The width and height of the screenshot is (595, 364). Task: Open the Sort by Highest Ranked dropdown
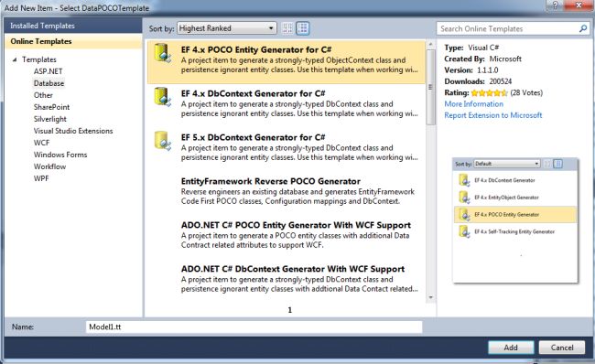[x=226, y=28]
